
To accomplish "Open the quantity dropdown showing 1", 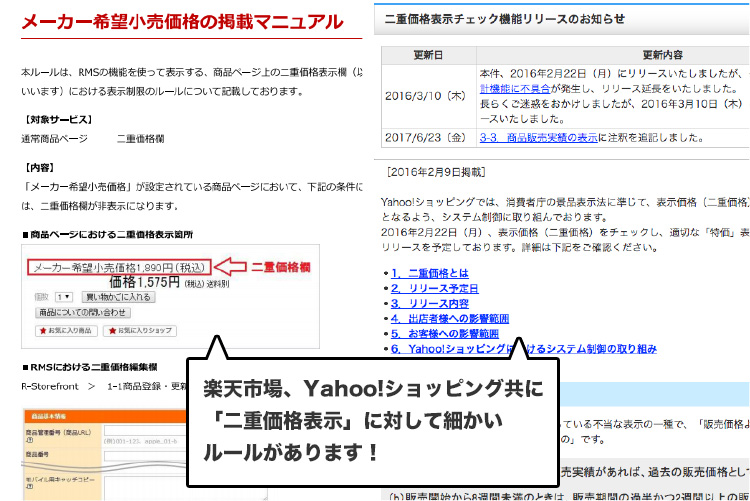I will tap(63, 297).
